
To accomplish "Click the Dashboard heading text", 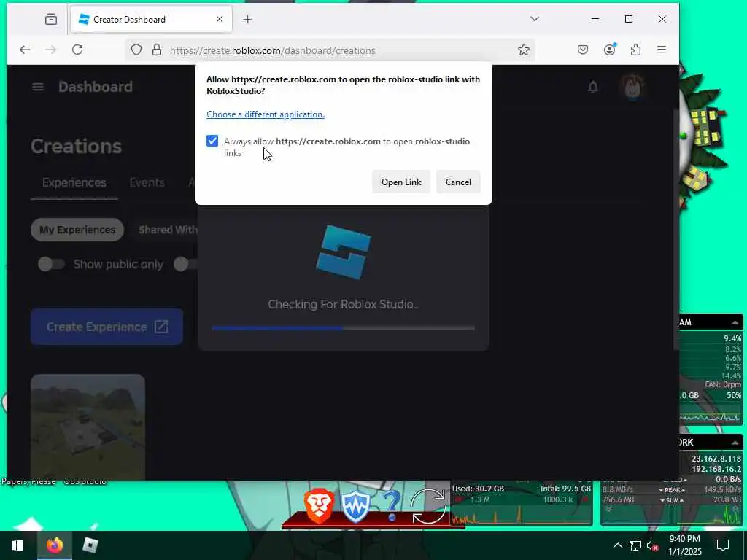I will (x=96, y=87).
